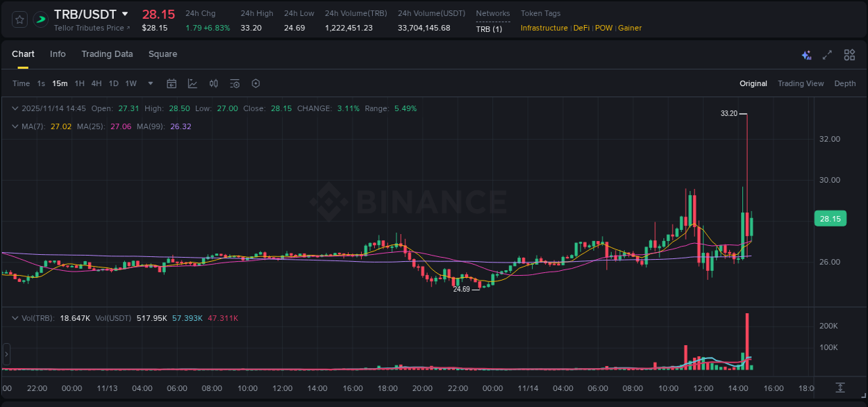Open the extra timeframe dropdown next to 1W
This screenshot has width=868, height=407.
point(149,83)
